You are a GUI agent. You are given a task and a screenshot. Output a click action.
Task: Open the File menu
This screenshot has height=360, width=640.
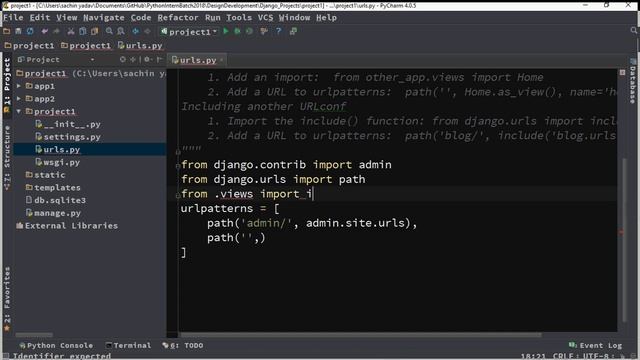(13, 18)
